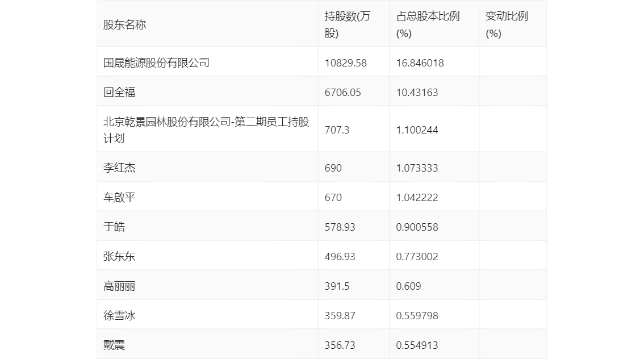Click the 占总股本比例(%) column header
Image resolution: width=644 pixels, height=359 pixels.
428,24
